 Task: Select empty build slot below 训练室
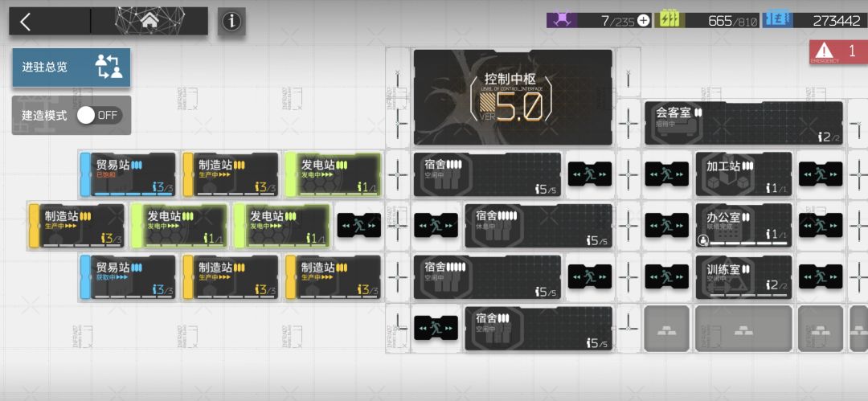point(743,329)
